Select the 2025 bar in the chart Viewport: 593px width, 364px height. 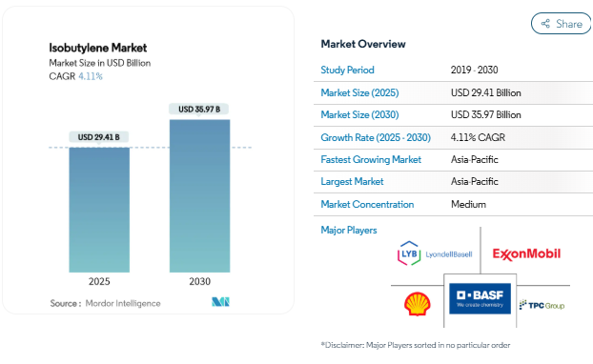point(99,210)
